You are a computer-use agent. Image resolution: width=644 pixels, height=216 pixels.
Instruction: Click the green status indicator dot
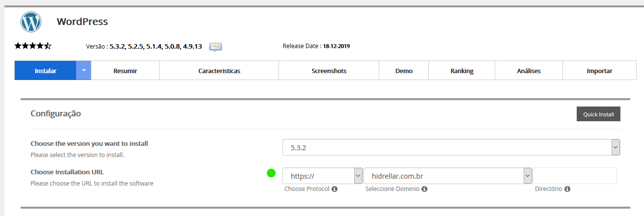(x=271, y=173)
